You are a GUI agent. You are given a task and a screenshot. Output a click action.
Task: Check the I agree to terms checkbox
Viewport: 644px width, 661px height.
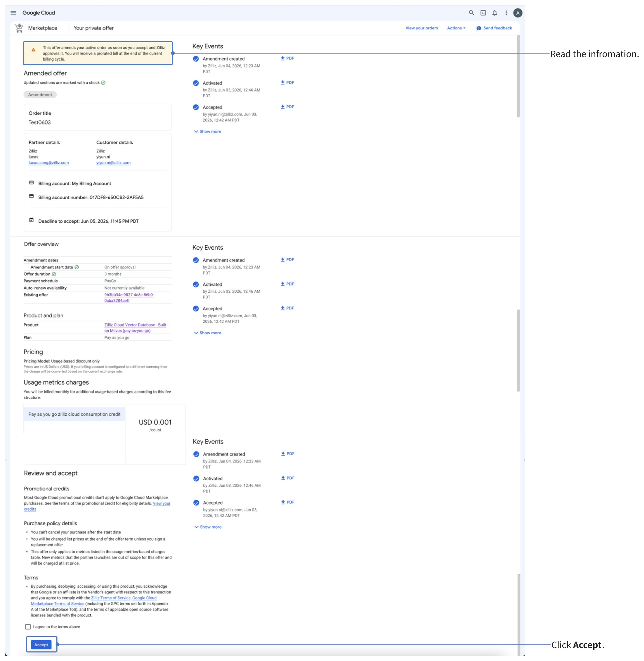[28, 627]
